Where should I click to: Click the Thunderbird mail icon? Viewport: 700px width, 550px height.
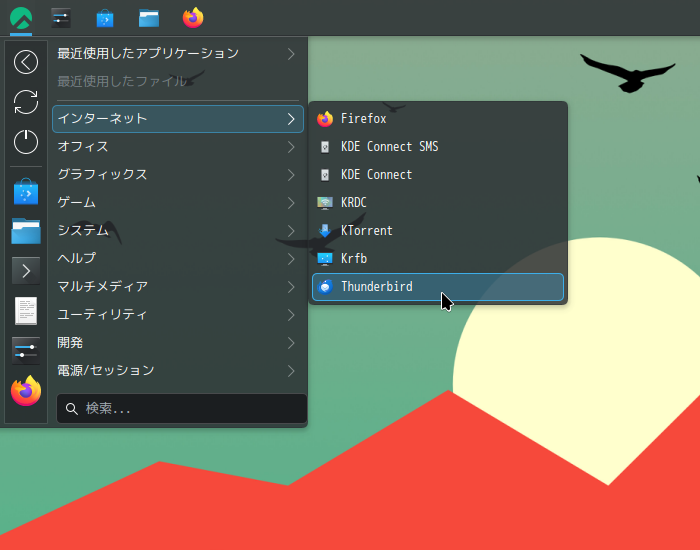[x=325, y=287]
